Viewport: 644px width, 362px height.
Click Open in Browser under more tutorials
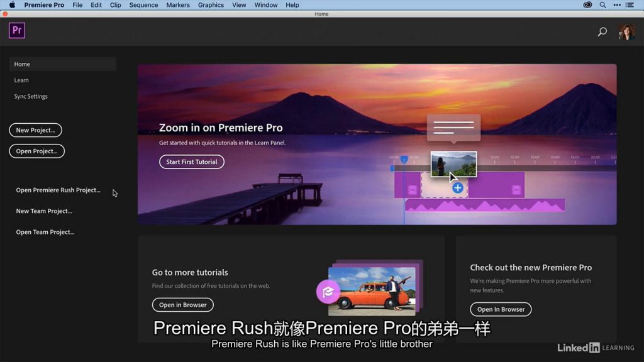point(183,305)
